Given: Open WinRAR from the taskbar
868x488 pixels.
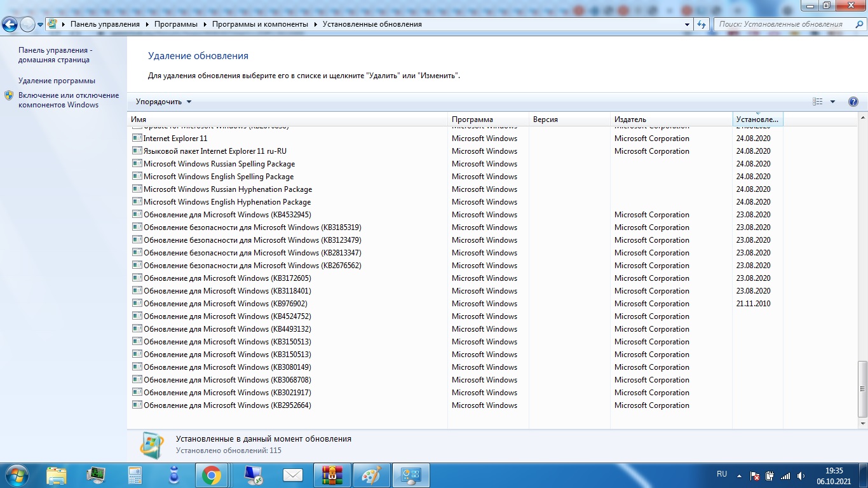Looking at the screenshot, I should pyautogui.click(x=332, y=475).
